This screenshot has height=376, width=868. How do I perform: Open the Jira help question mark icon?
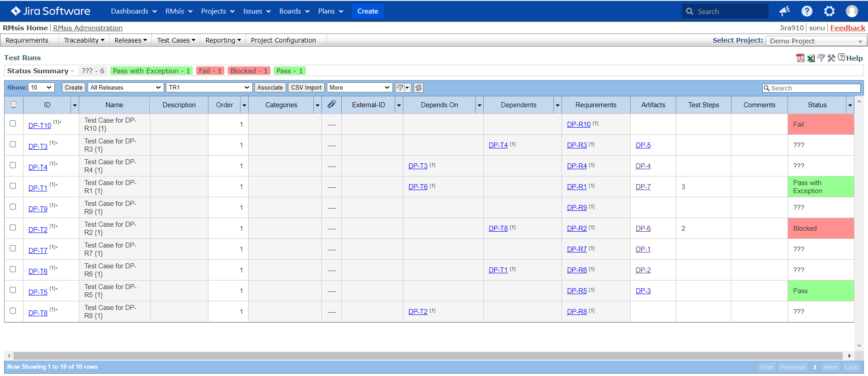(x=807, y=11)
